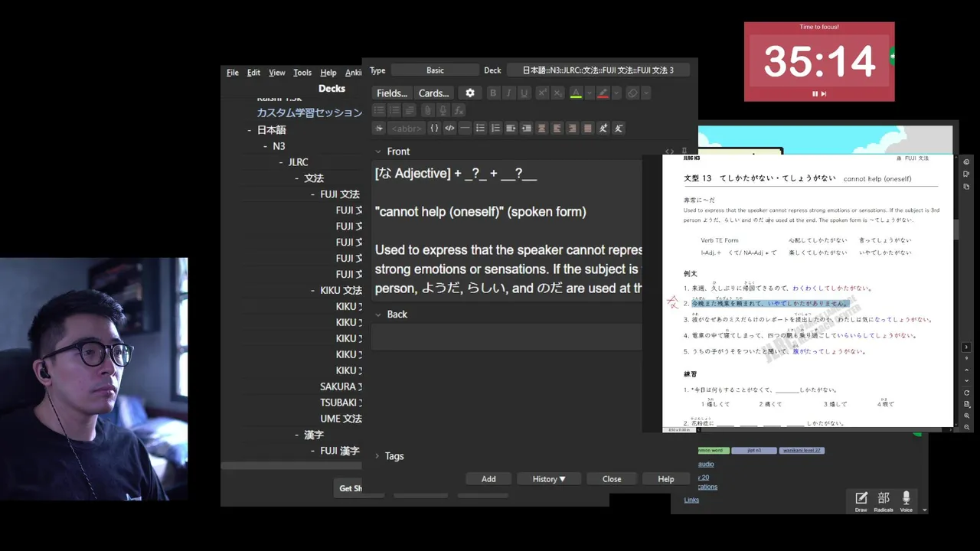Screen dimensions: 980x551
Task: Rotate page in PDF viewer sidebar
Action: click(x=967, y=393)
